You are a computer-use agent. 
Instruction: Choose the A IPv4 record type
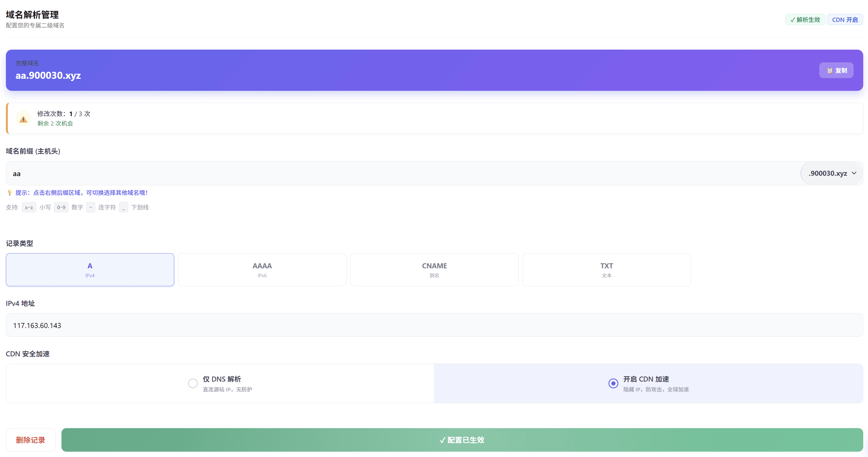point(90,270)
